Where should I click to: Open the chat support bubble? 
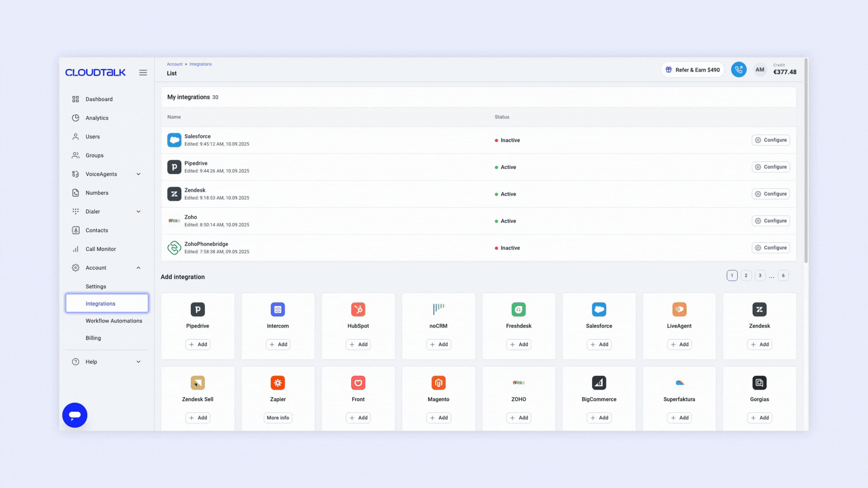point(75,415)
